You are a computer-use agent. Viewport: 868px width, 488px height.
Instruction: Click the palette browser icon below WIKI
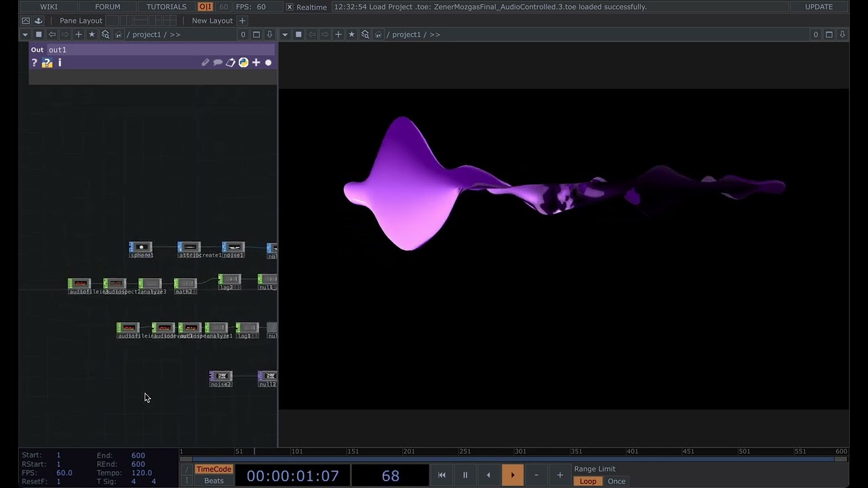tap(26, 20)
